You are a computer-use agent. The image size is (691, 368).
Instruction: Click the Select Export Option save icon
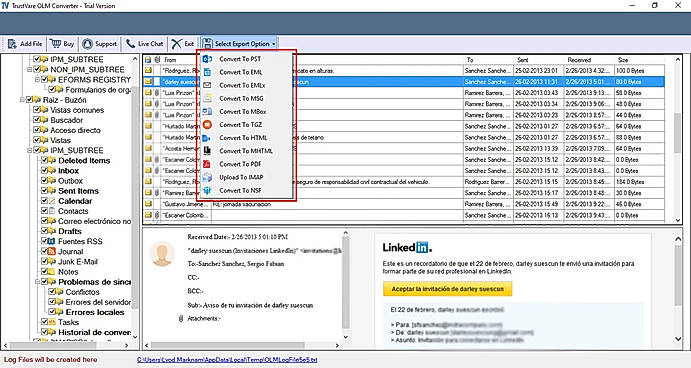(x=207, y=44)
